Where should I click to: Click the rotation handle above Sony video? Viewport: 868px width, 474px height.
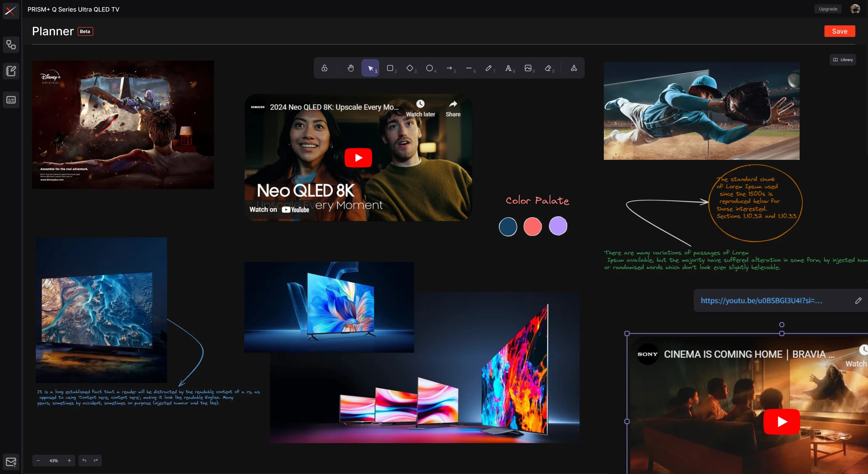click(781, 324)
